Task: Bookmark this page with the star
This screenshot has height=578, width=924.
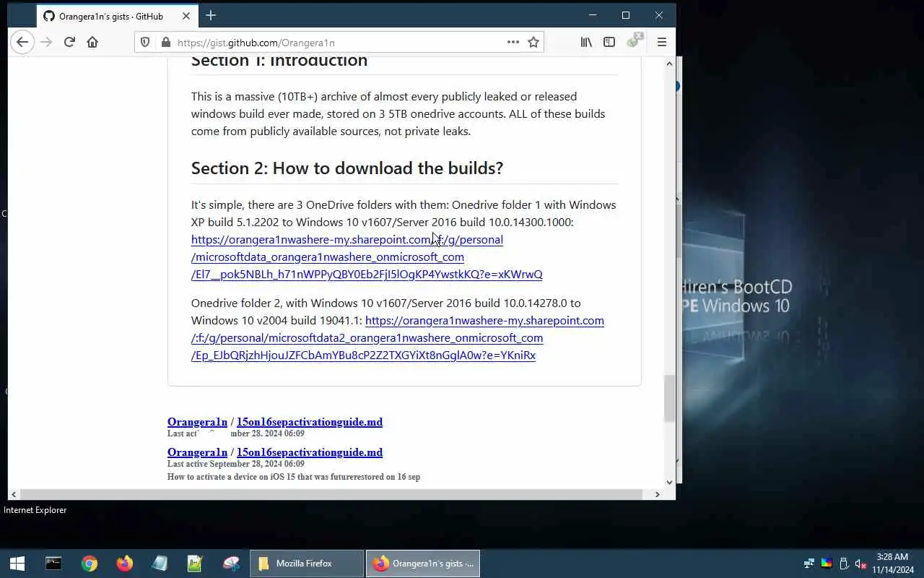Action: (533, 42)
